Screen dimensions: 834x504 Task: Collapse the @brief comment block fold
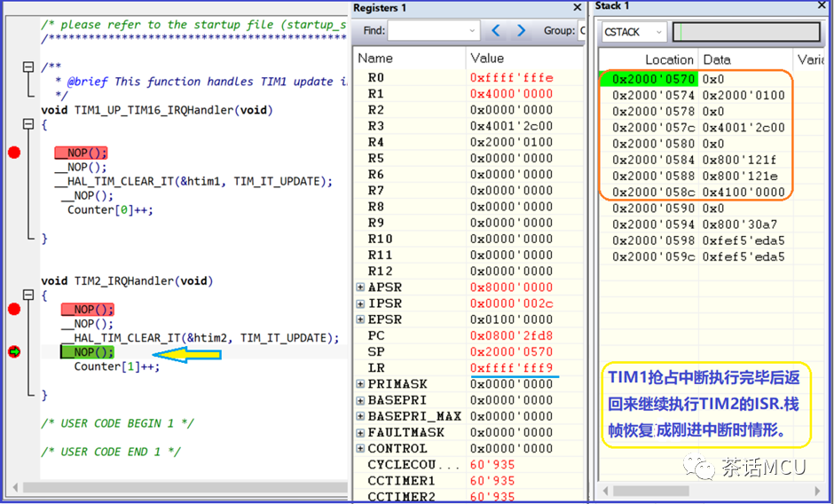[28, 67]
